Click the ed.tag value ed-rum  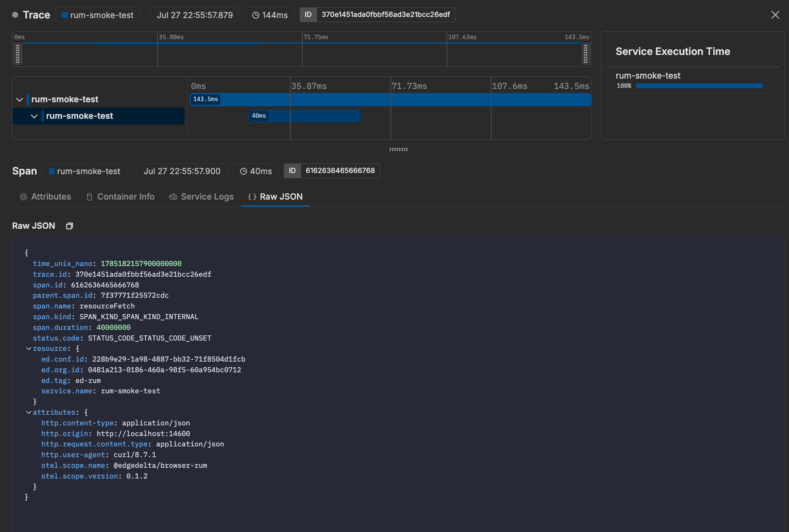coord(88,381)
